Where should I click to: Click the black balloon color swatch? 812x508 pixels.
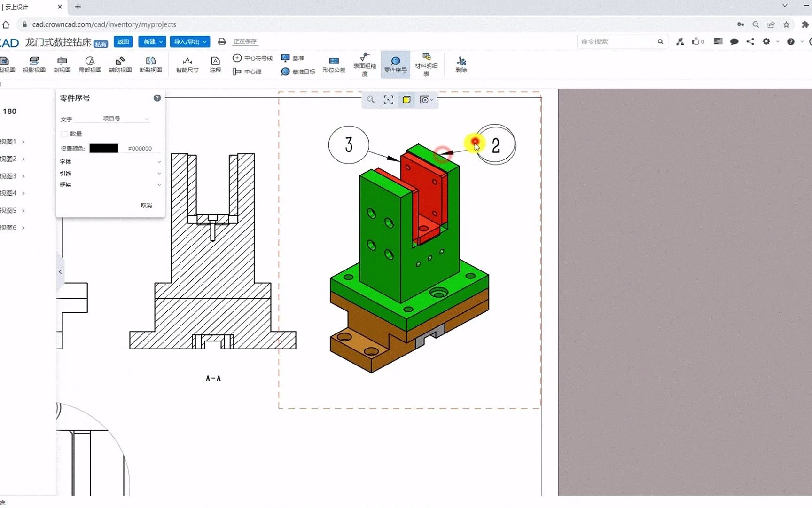pos(103,148)
